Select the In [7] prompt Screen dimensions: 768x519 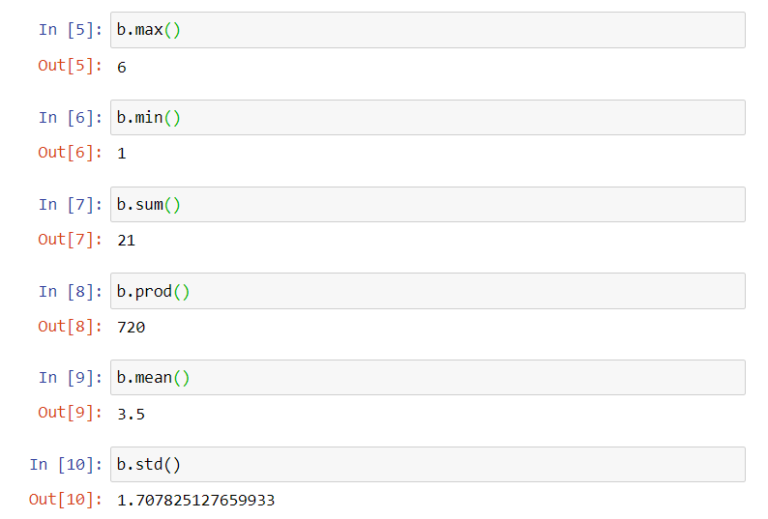[x=71, y=205]
